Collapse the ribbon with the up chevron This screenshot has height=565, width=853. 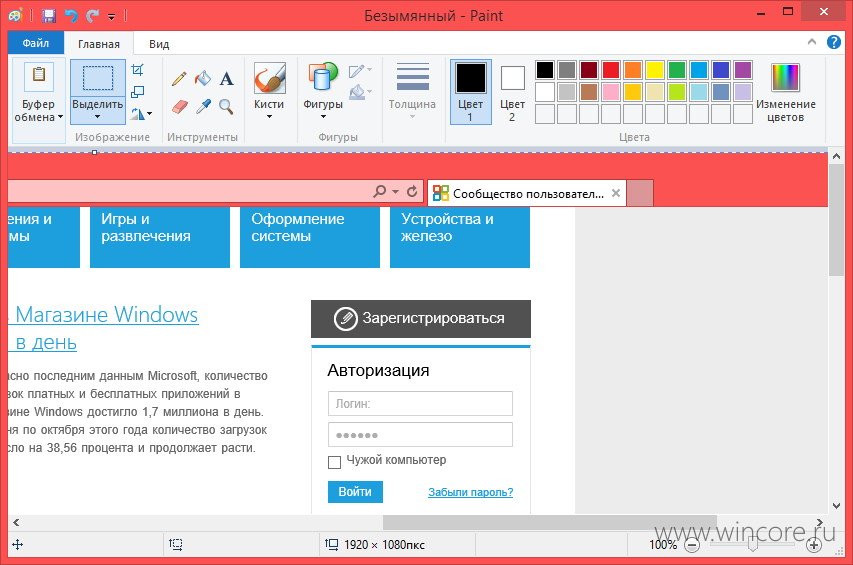point(812,42)
